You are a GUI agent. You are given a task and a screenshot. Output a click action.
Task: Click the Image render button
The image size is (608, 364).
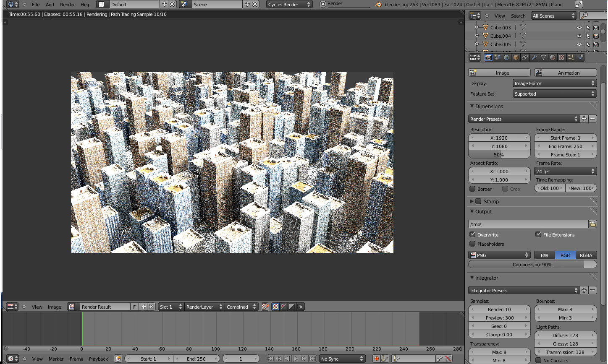click(499, 73)
